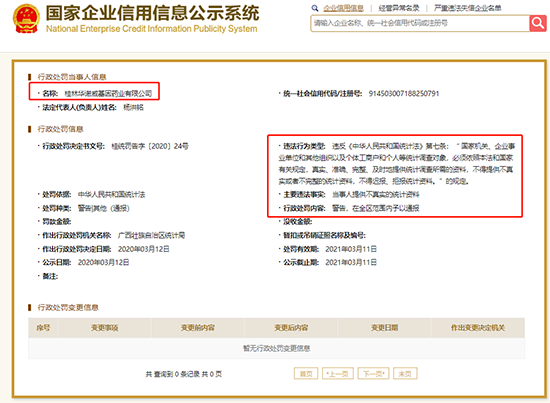Click the small blue magnifier icon
The image size is (550, 403).
click(315, 8)
